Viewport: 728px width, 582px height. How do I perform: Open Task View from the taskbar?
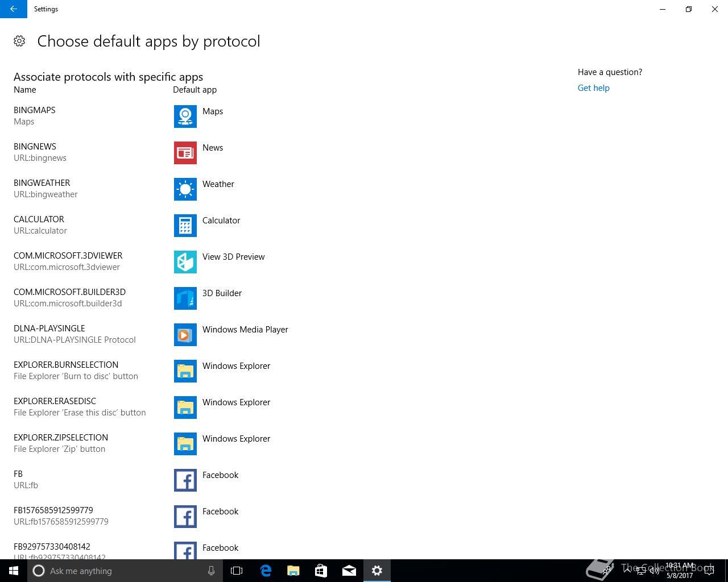pyautogui.click(x=237, y=571)
